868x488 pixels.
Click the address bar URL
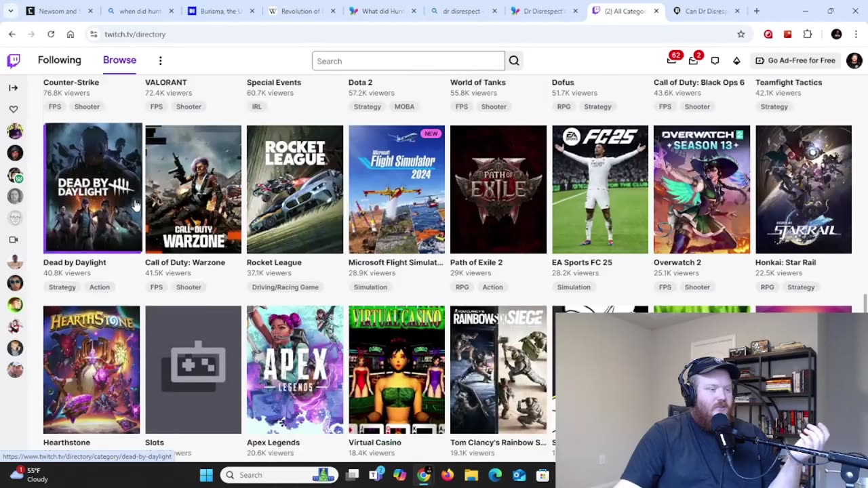(x=135, y=34)
